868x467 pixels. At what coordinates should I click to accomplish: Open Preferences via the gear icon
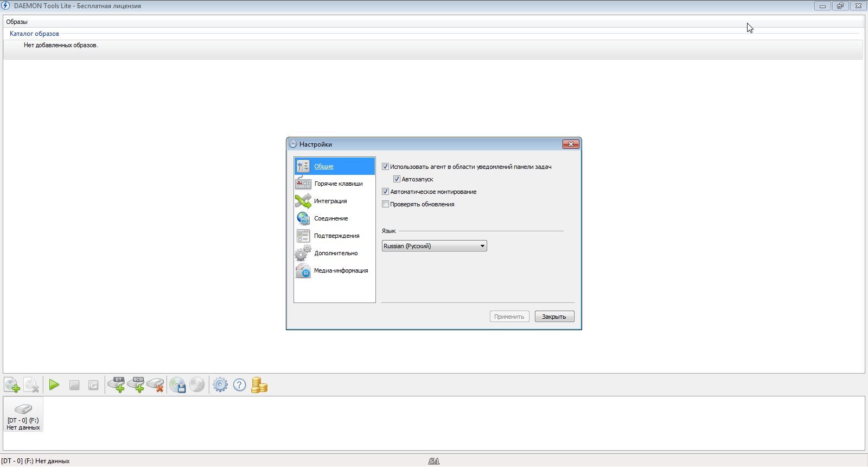(220, 385)
